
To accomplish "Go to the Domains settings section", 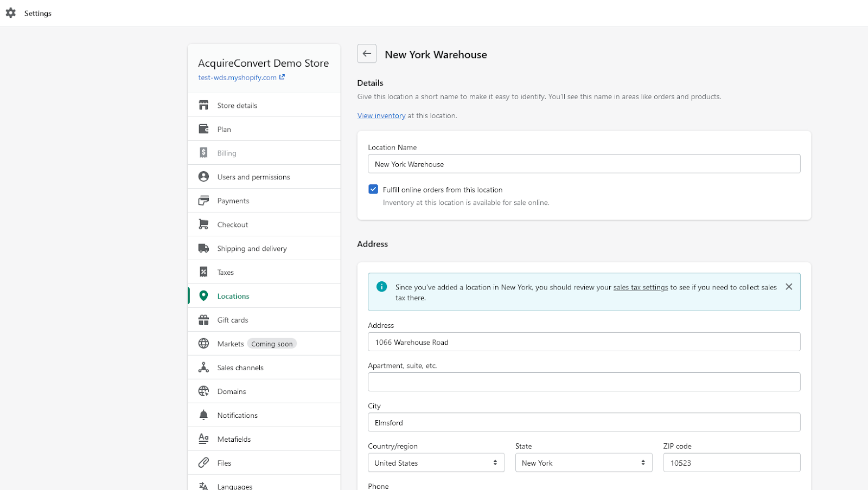I will click(232, 391).
